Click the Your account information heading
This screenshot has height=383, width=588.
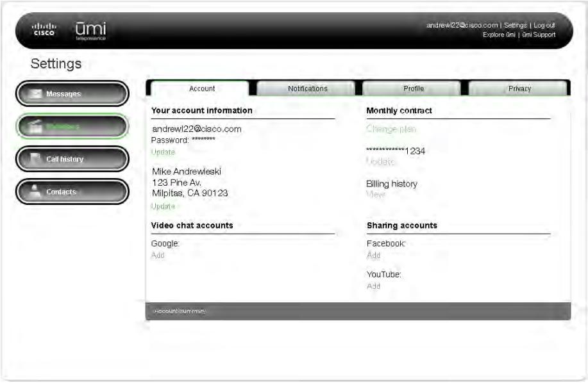[x=202, y=110]
